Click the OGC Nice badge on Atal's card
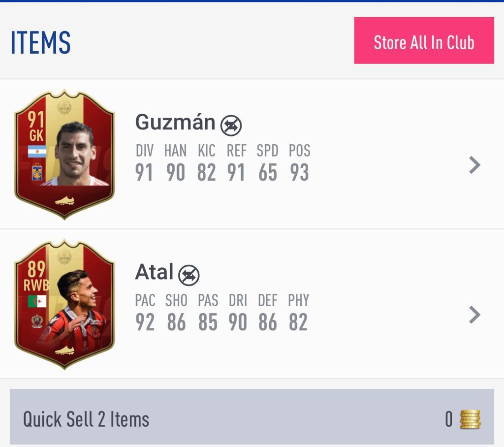This screenshot has height=447, width=504. click(37, 321)
